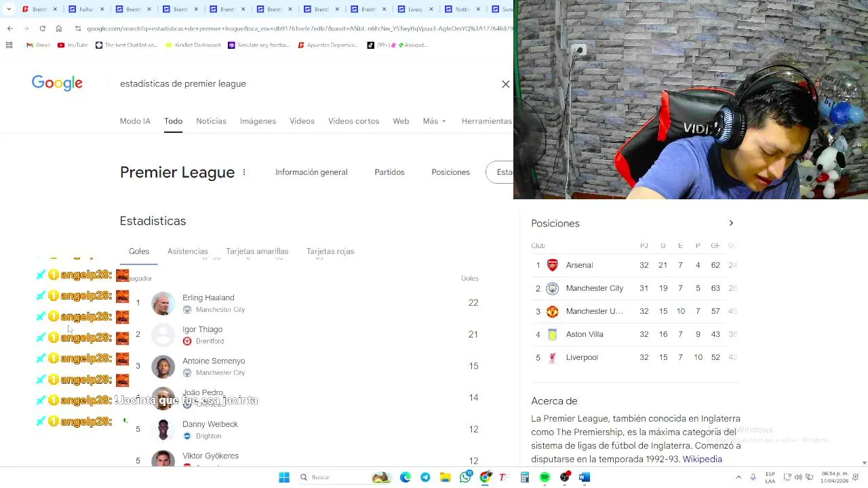Open Microsoft Edge from taskbar
Viewport: 868px width, 488px height.
pyautogui.click(x=406, y=477)
